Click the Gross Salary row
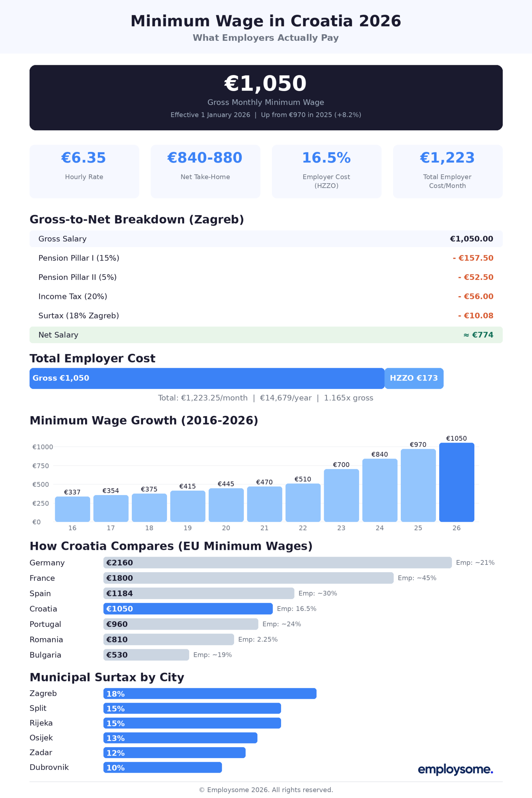The height and width of the screenshot is (798, 532). (266, 238)
